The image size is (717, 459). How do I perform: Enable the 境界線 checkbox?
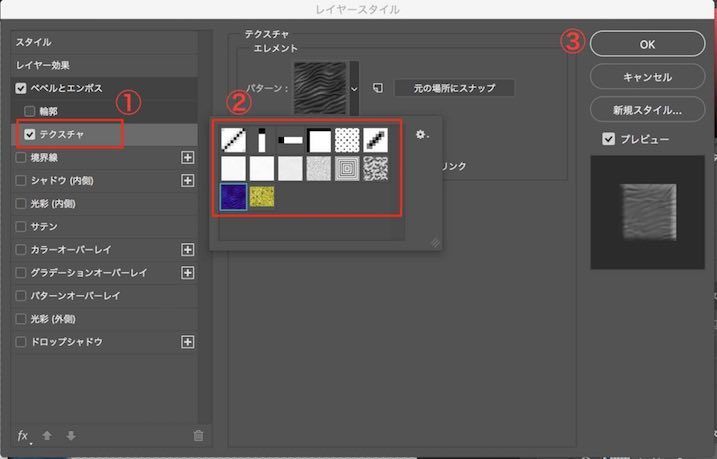tap(21, 158)
